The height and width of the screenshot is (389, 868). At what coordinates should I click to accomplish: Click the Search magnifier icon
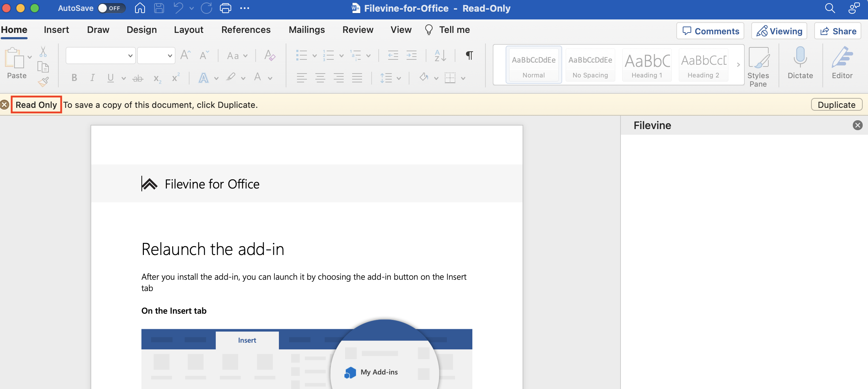[830, 8]
